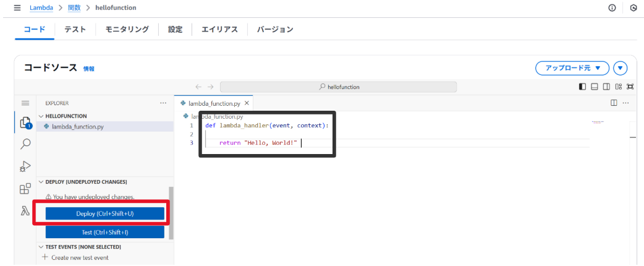Click the Lambda breadcrumb link
The width and height of the screenshot is (644, 266).
[41, 8]
